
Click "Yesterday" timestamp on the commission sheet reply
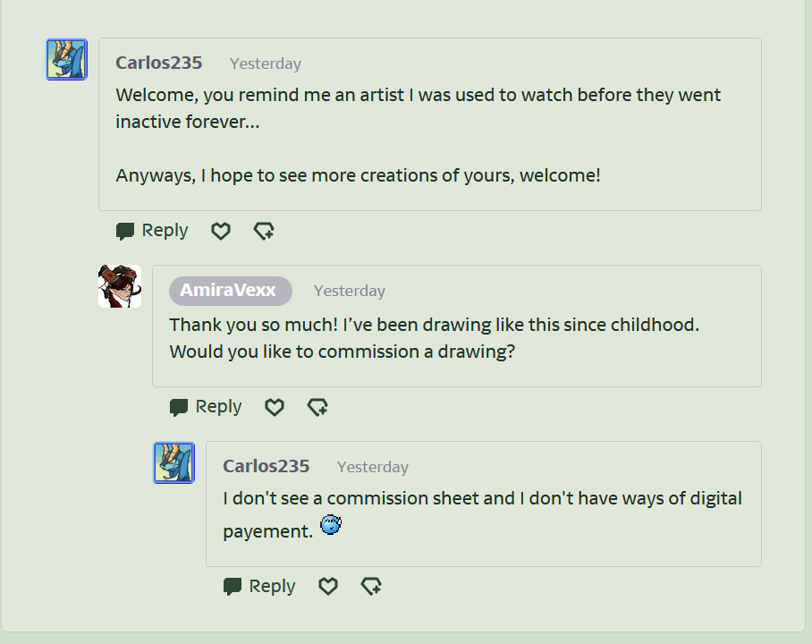[x=373, y=467]
